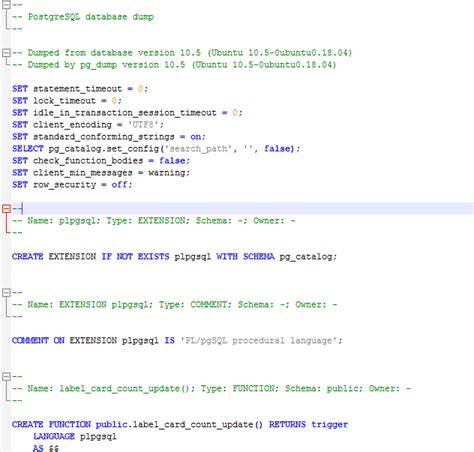Collapse the 'Dumped from database version' comment fold
474x452 pixels.
6,53
